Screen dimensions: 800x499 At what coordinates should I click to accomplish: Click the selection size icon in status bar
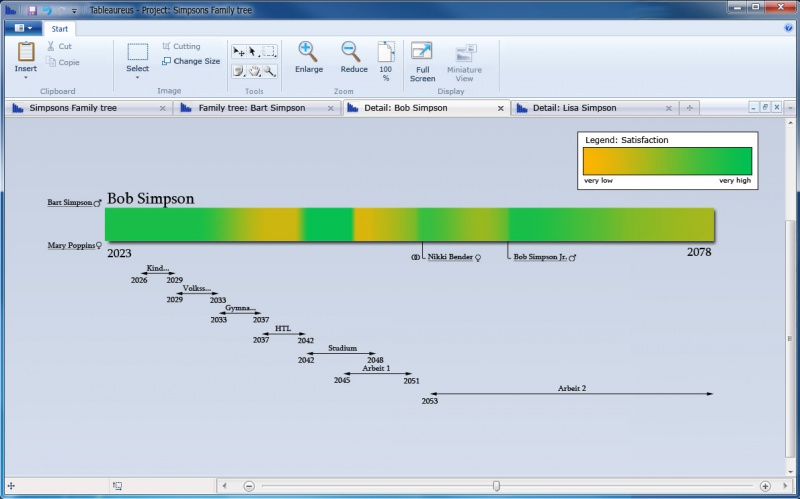click(117, 486)
